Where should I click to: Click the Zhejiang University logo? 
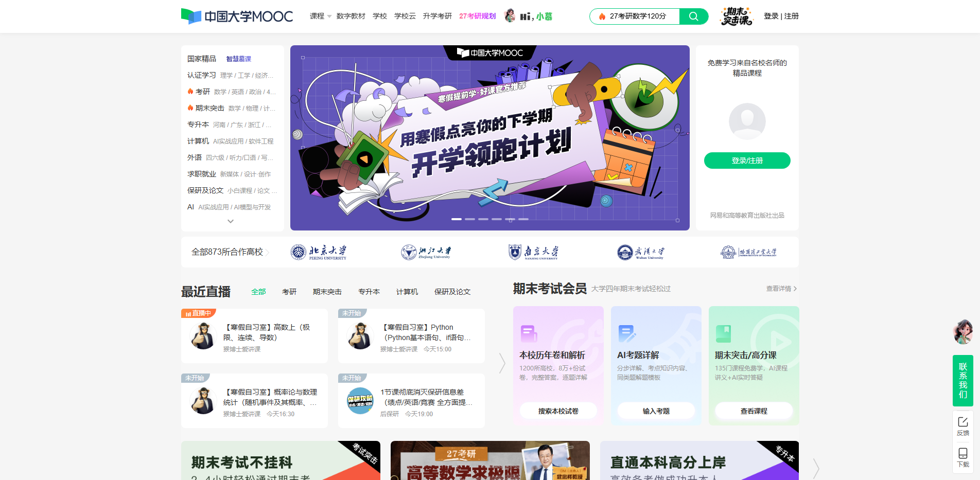coord(426,252)
